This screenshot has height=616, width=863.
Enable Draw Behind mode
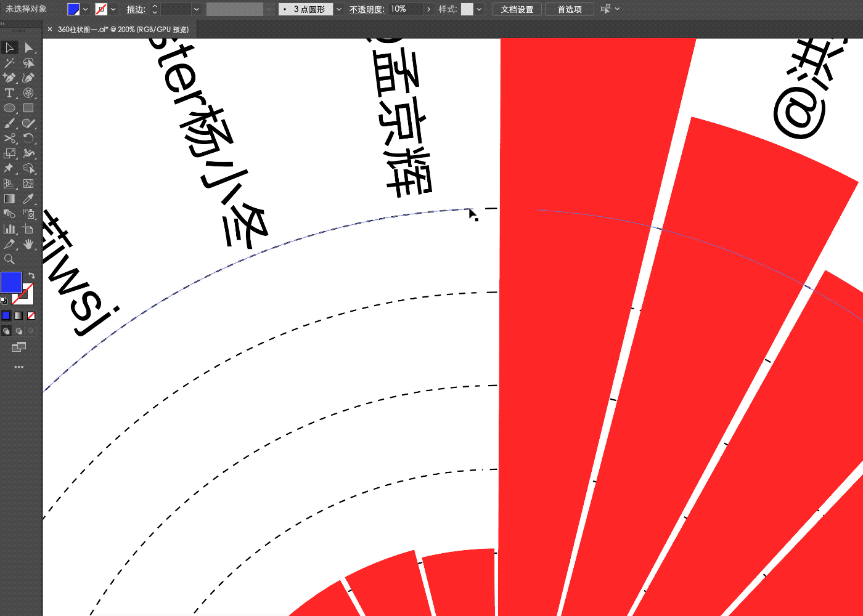pos(18,331)
